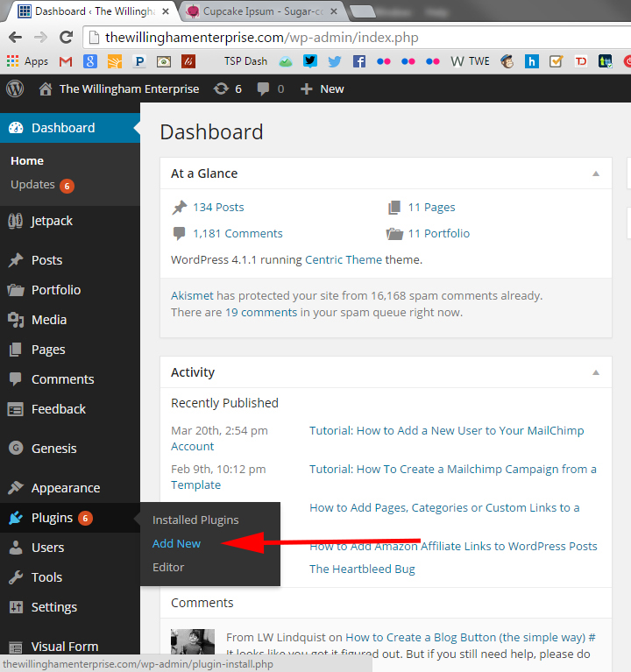Open the Facebook bookmark icon
The image size is (631, 672).
(359, 61)
